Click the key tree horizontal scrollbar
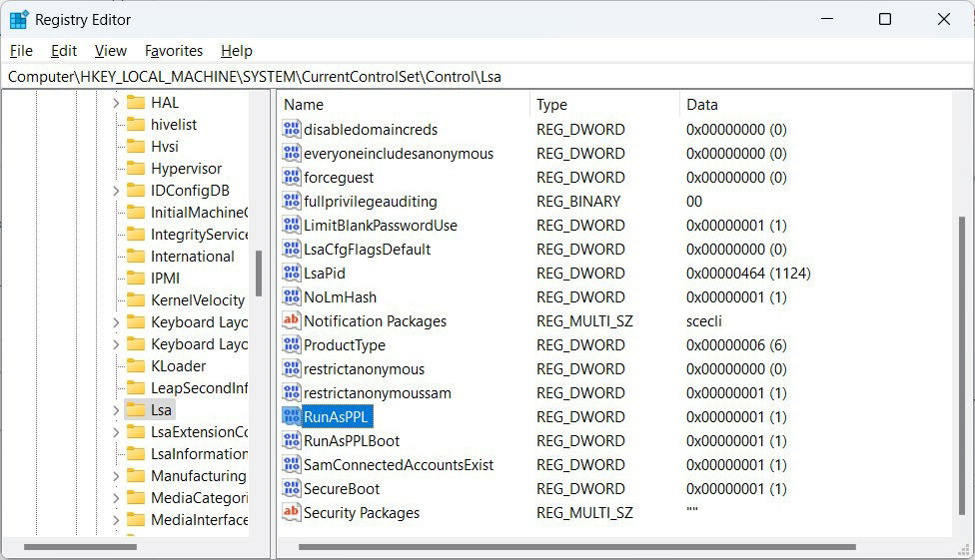The image size is (975, 560). pyautogui.click(x=80, y=547)
